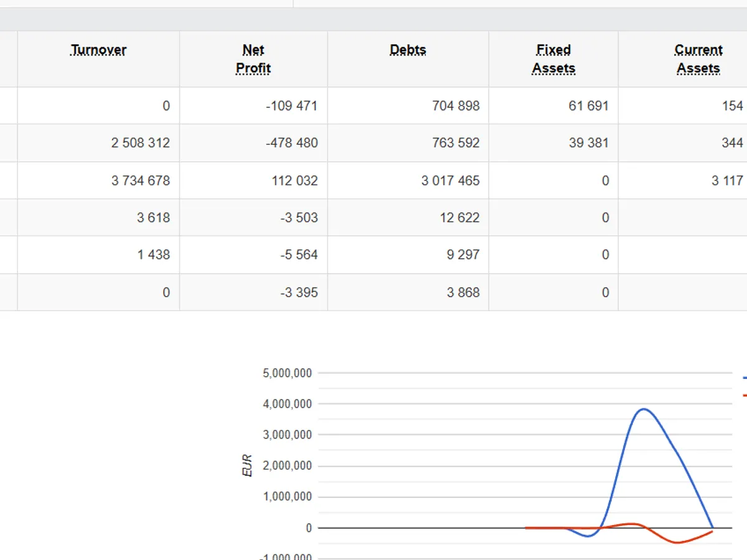Click the Turnover column header
The height and width of the screenshot is (560, 747).
pos(98,50)
